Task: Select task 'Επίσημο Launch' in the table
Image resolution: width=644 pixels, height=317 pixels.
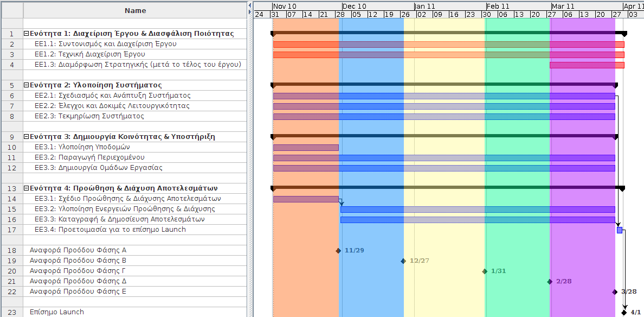Action: tap(57, 312)
